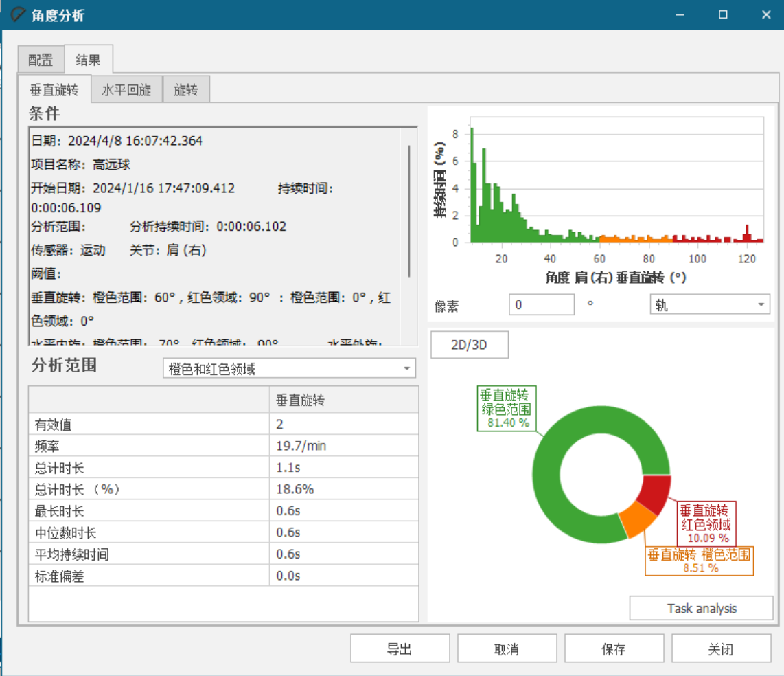Click the 关闭 button

(x=721, y=649)
